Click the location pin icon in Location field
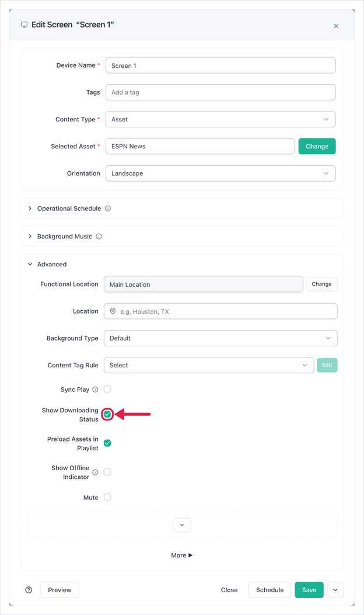 coord(113,311)
